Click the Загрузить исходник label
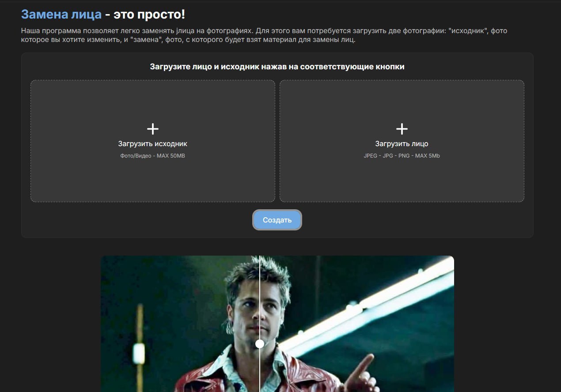Viewport: 561px width, 392px height. pyautogui.click(x=153, y=144)
